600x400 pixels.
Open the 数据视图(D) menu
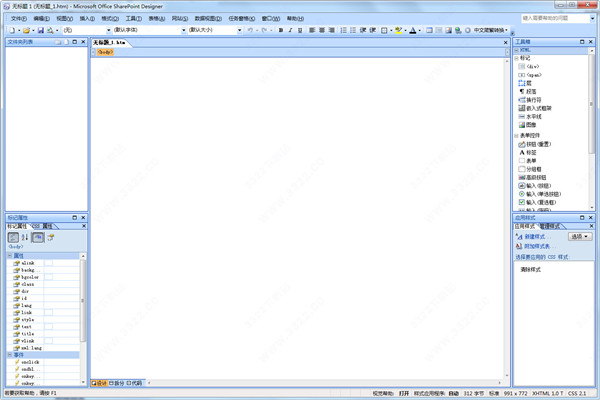pos(208,18)
